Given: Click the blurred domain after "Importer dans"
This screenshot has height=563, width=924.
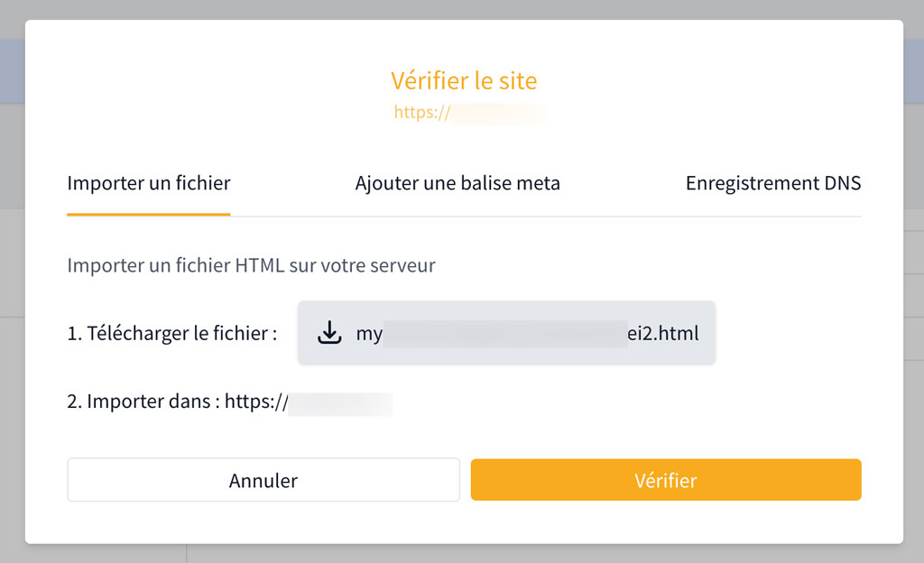Looking at the screenshot, I should 341,401.
